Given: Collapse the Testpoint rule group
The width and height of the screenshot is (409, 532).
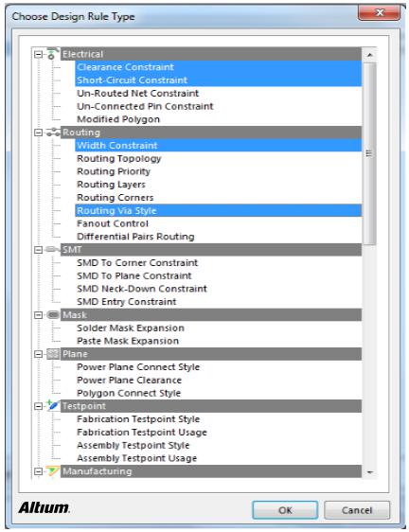Looking at the screenshot, I should (39, 406).
